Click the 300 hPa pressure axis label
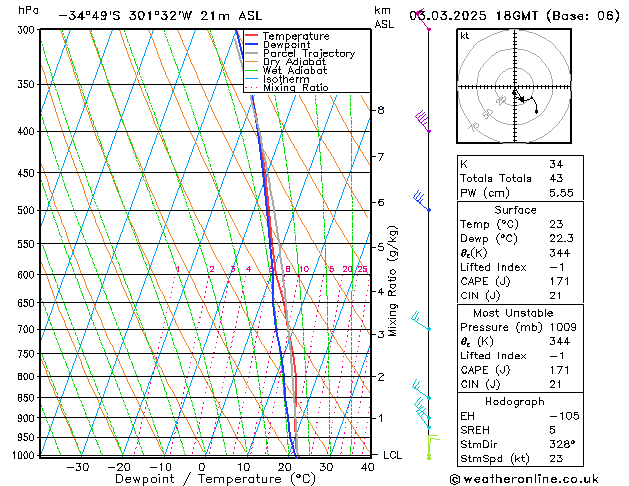629x486 pixels. pos(28,30)
